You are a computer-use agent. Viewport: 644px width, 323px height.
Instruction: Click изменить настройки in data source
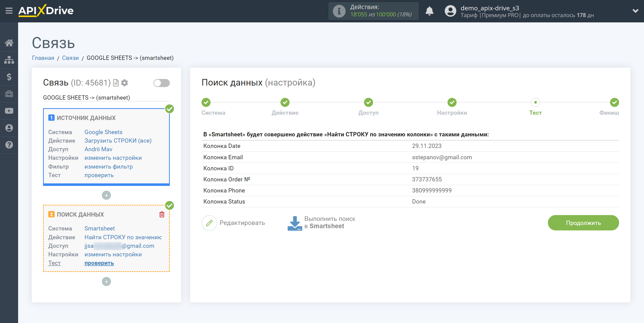click(113, 158)
